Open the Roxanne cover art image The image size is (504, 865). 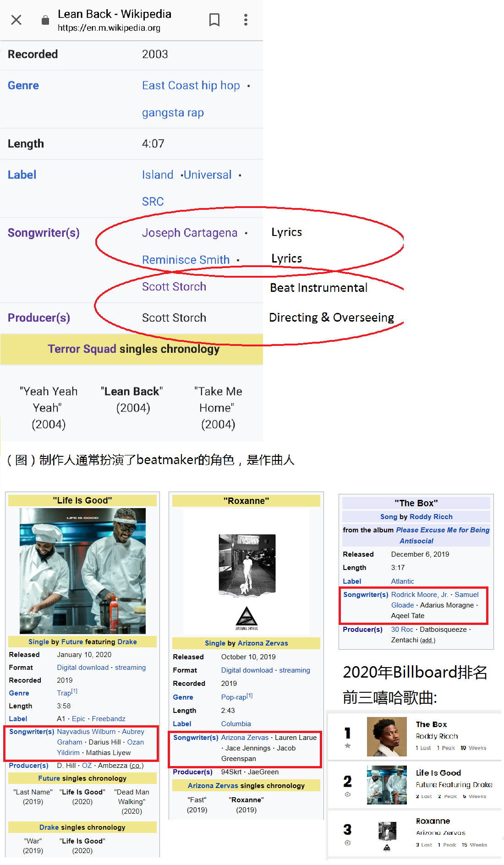tap(247, 572)
